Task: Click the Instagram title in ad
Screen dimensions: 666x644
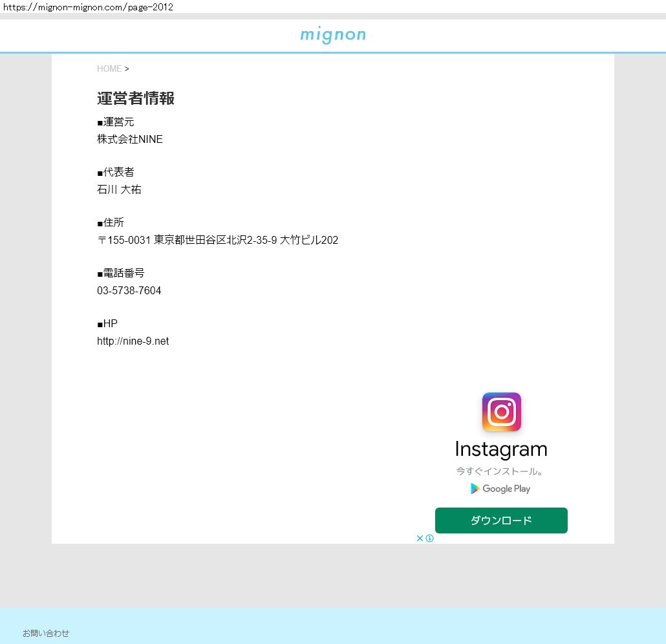Action: 501,449
